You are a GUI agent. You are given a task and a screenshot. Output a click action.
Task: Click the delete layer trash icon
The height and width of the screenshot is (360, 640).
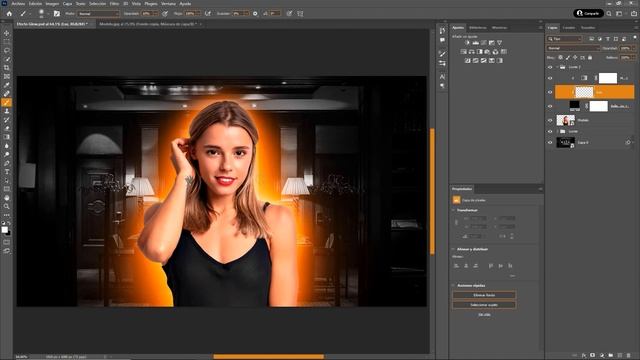629,356
